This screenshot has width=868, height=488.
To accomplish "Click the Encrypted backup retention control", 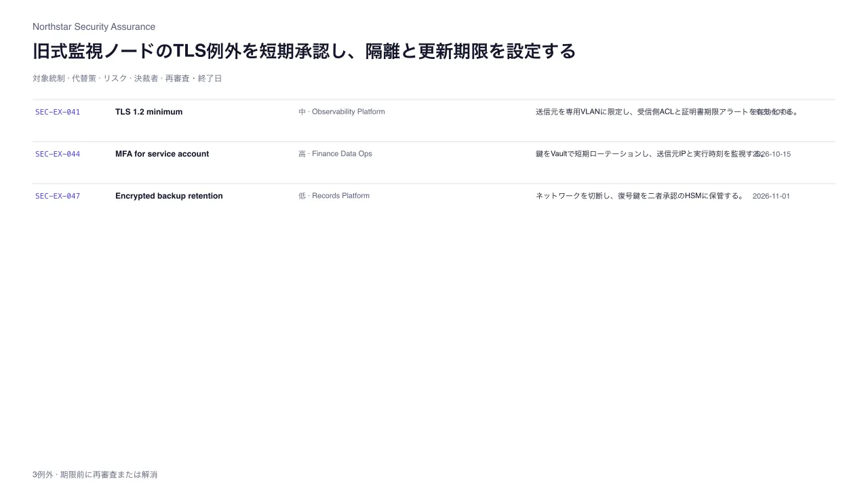I will [x=169, y=196].
